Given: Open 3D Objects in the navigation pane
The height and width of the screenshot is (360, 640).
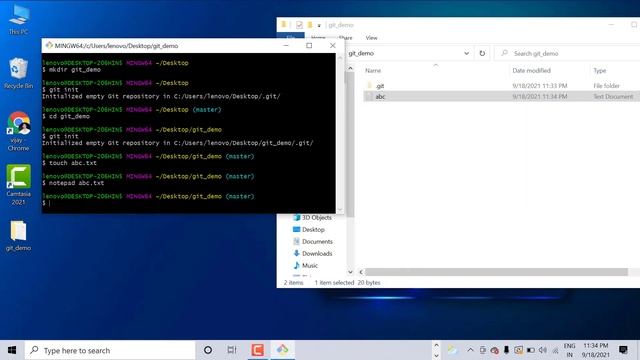Looking at the screenshot, I should pyautogui.click(x=312, y=218).
